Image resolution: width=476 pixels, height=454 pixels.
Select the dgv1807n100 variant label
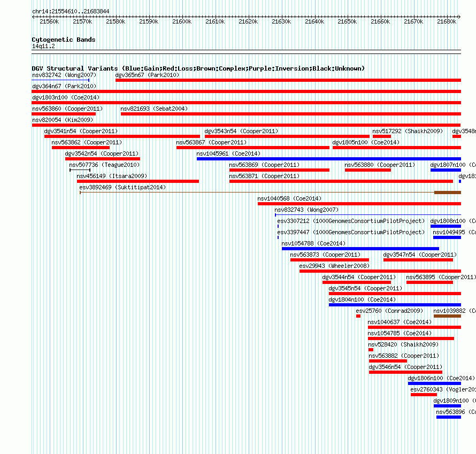453,165
